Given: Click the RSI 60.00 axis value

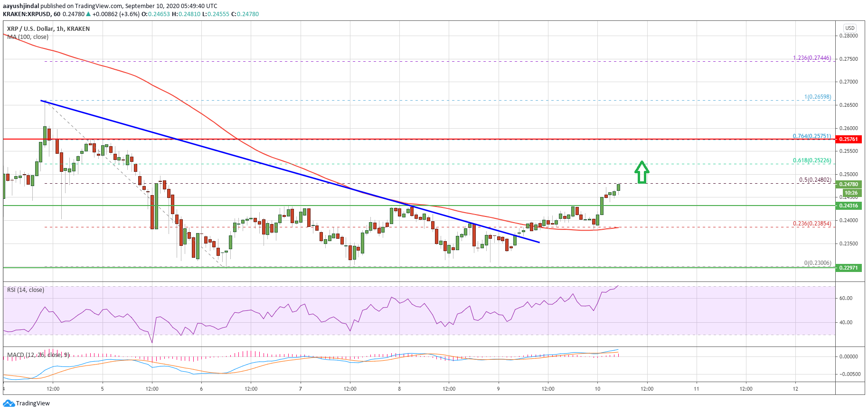Looking at the screenshot, I should point(846,299).
